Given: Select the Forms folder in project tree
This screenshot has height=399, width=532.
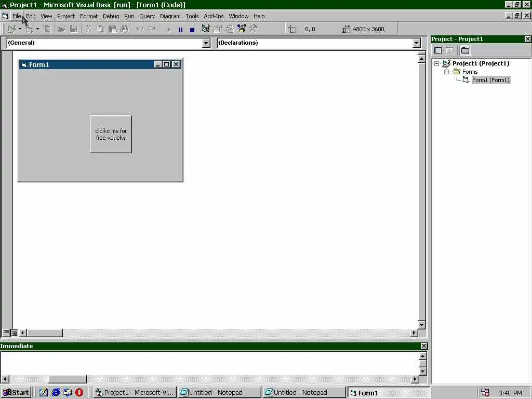Looking at the screenshot, I should [x=470, y=72].
